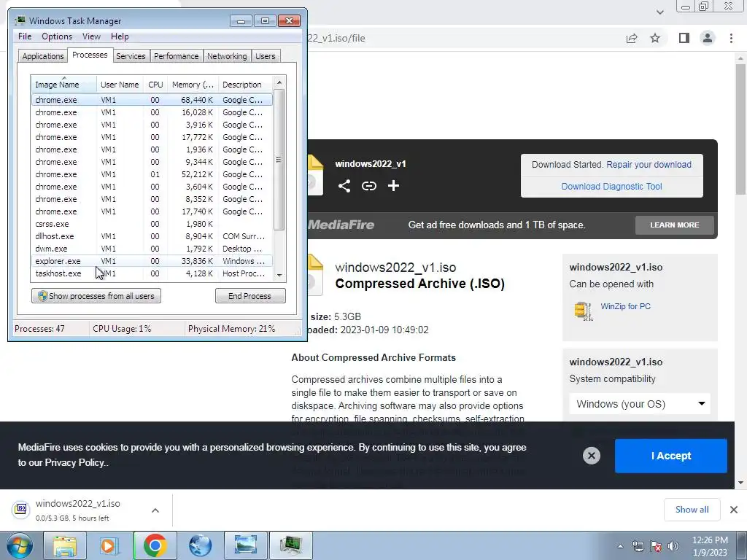Open Task Manager Options menu

click(x=57, y=36)
